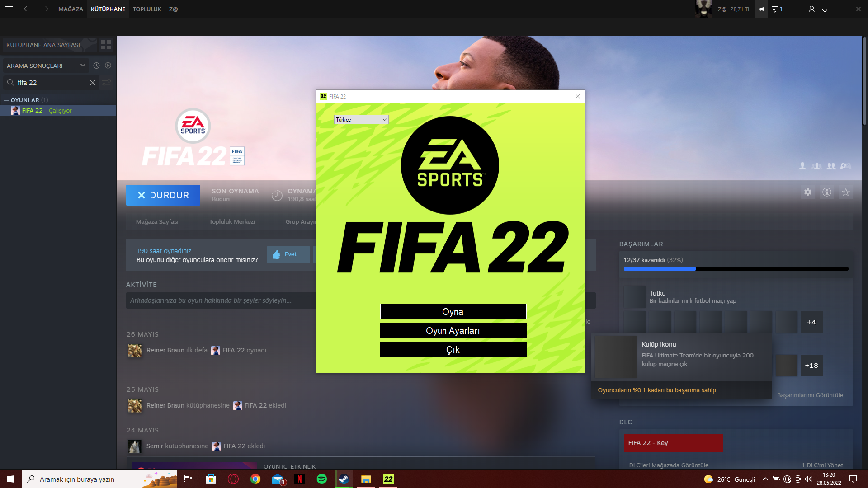Go to the MAĞAZA tab
This screenshot has width=868, height=488.
[x=71, y=9]
